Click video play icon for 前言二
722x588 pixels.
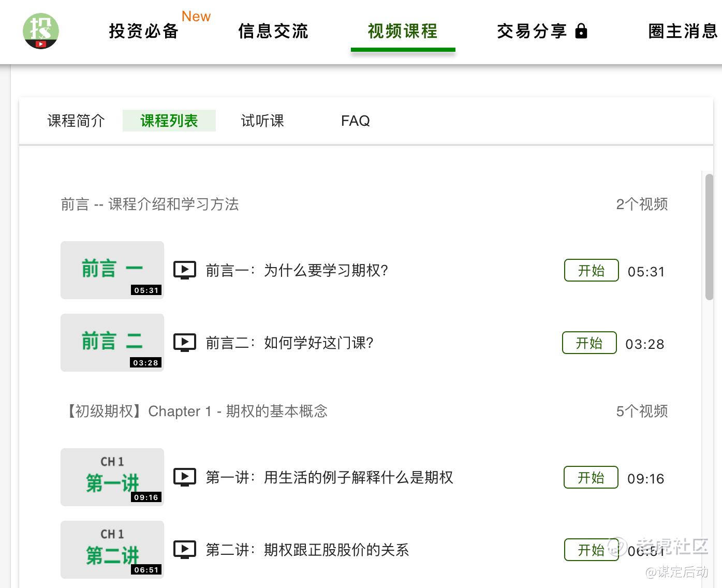pos(185,343)
